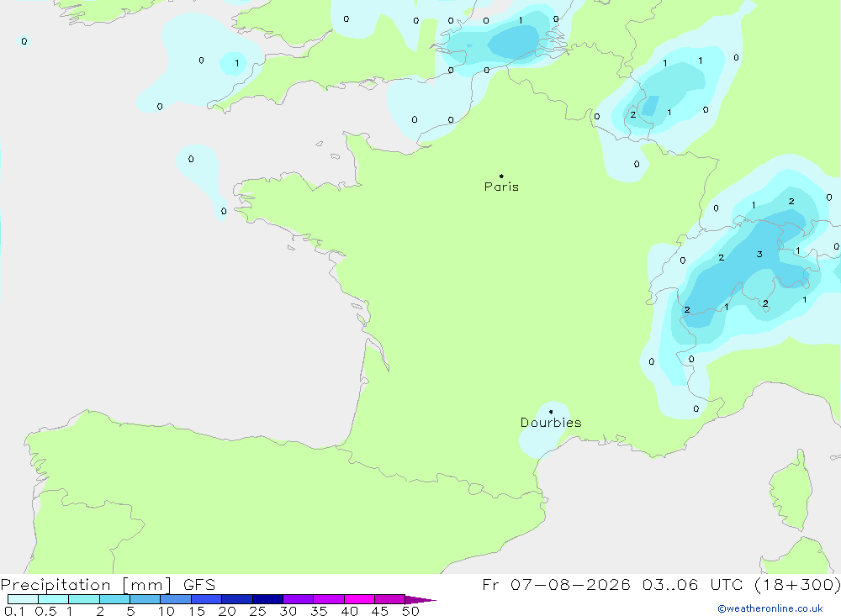Select the Dourbies location dot marker

click(x=551, y=412)
